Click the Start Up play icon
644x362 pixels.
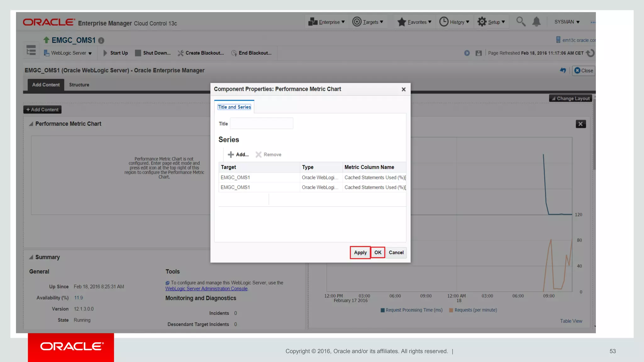click(105, 53)
